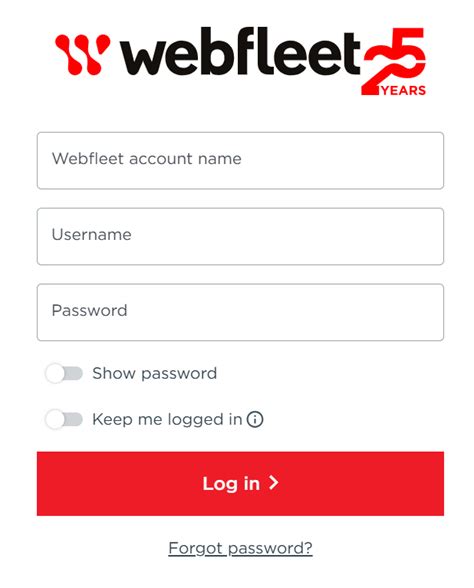Activate the Password input field
This screenshot has width=474, height=588.
240,312
